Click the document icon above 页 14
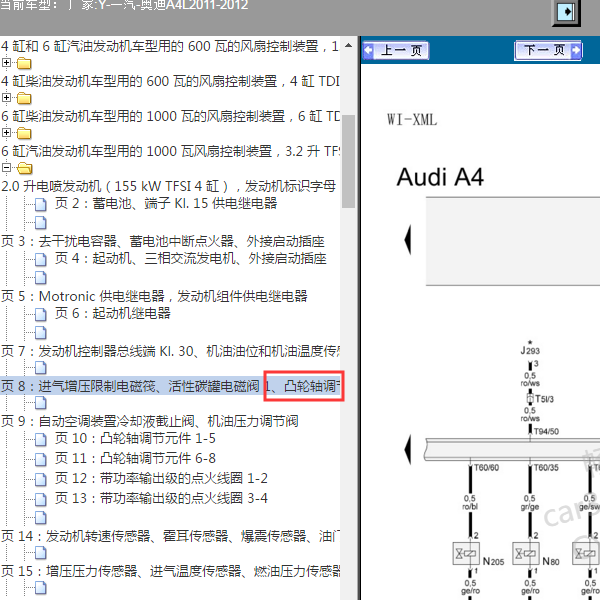Screen dimensions: 600x600 pyautogui.click(x=41, y=517)
